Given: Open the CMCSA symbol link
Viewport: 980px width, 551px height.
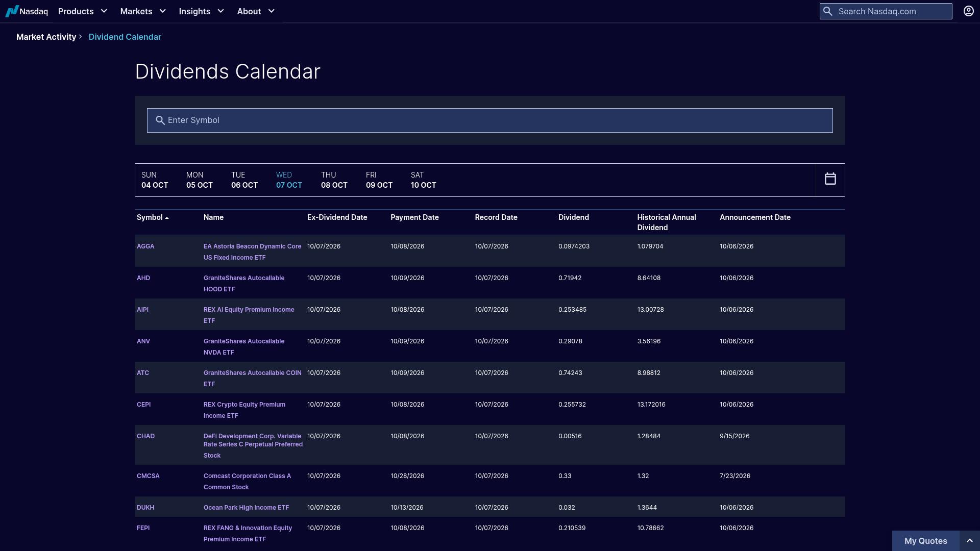Looking at the screenshot, I should point(148,476).
